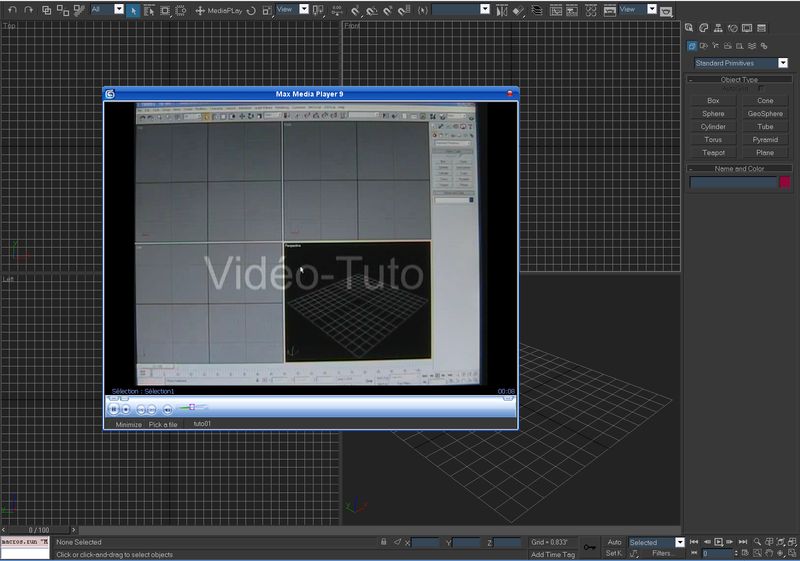Open the Render Setup icon
Viewport: 800px width, 561px height.
click(610, 10)
